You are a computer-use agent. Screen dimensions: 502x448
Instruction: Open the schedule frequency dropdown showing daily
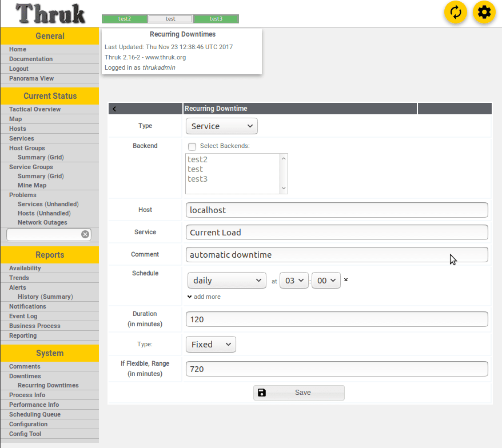(226, 281)
